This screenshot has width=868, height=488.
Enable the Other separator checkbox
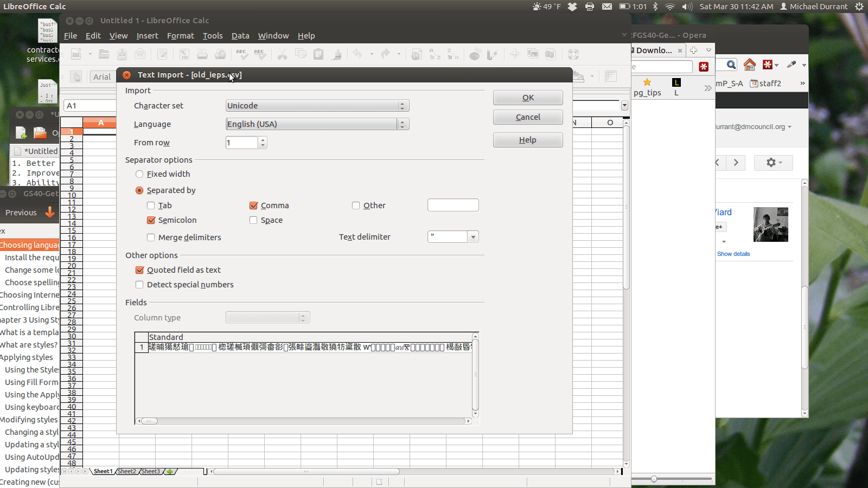click(356, 206)
